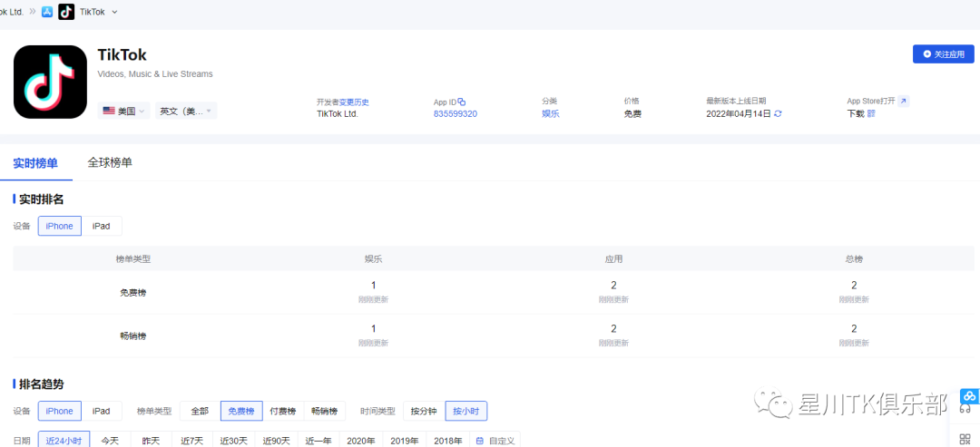Choose 昨天 date range
Screen dimensions: 980x447
point(152,440)
